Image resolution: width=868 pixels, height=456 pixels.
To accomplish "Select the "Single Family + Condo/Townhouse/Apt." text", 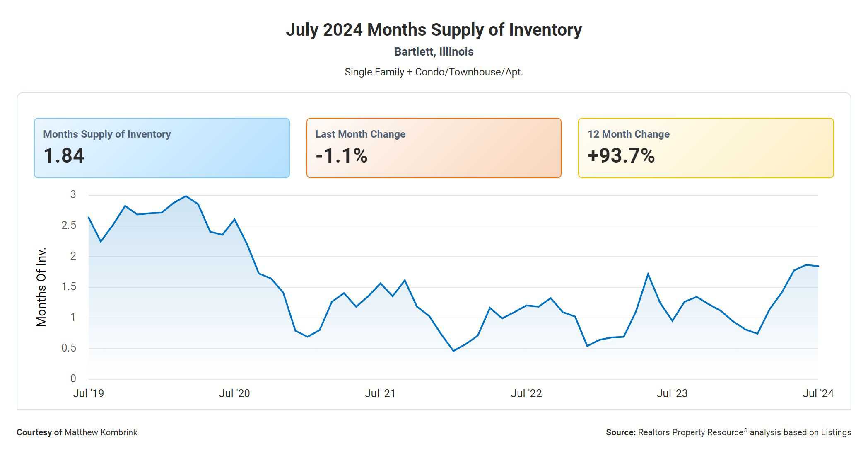I will pos(434,72).
